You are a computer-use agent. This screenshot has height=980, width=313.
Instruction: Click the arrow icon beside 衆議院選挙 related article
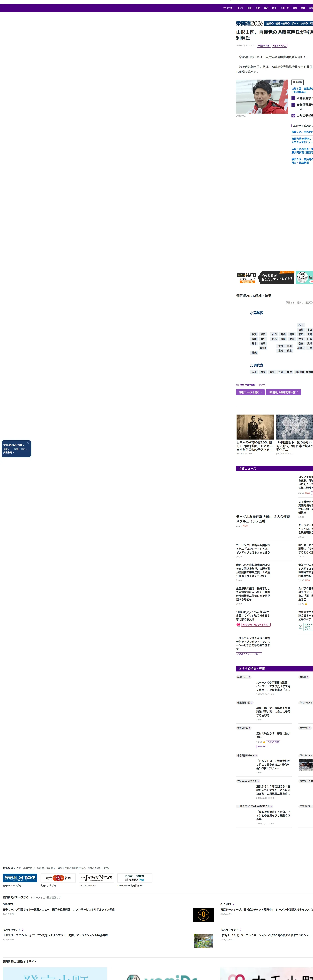[x=293, y=98]
